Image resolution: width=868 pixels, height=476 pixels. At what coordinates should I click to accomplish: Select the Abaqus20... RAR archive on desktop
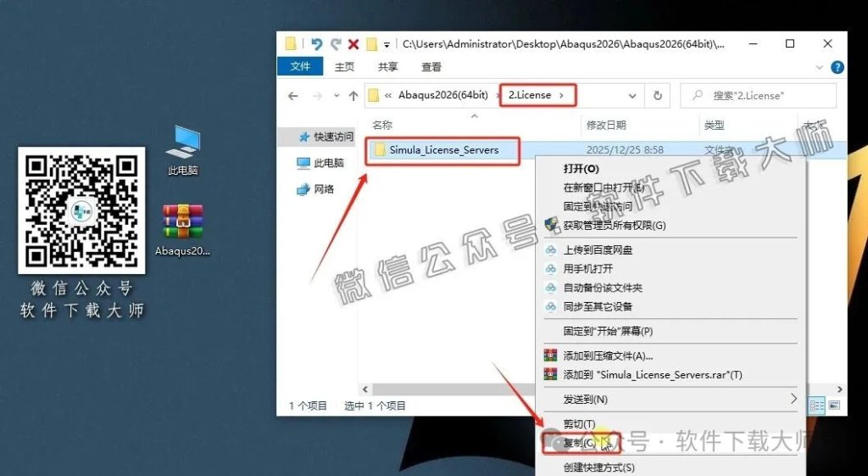point(183,230)
